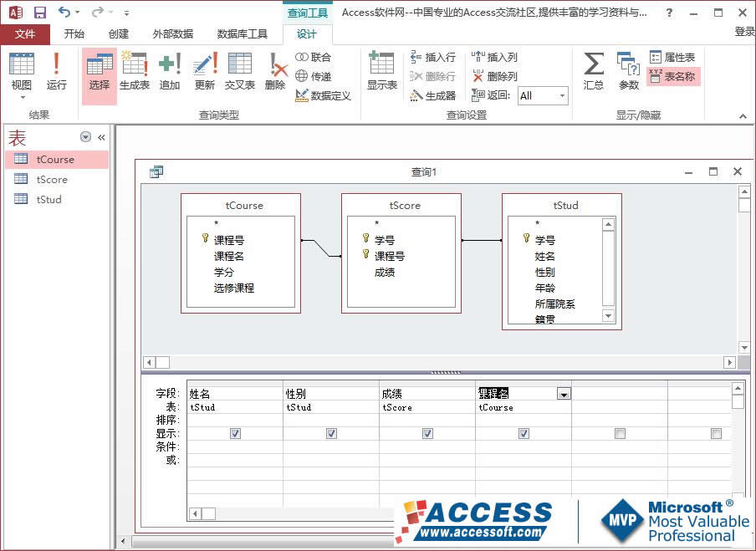
Task: Click the 传递 pass-through query option
Action: pyautogui.click(x=314, y=76)
